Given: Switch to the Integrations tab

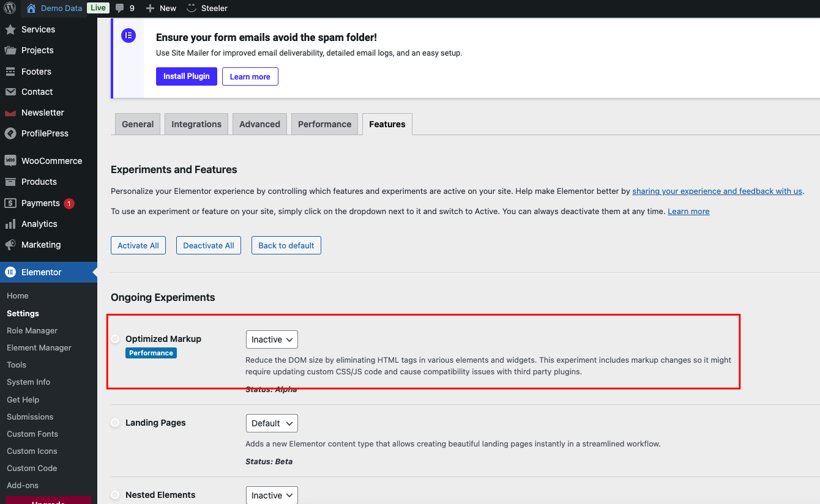Looking at the screenshot, I should [196, 124].
